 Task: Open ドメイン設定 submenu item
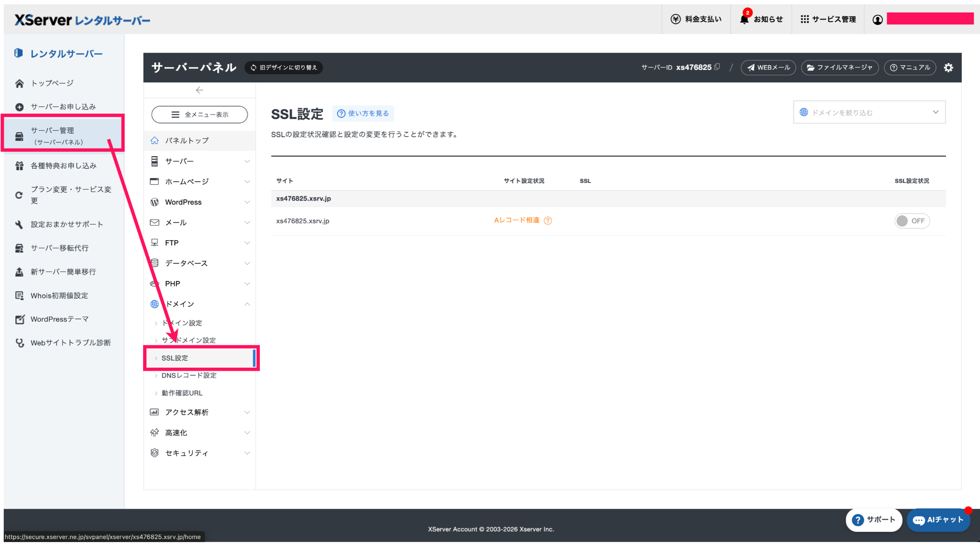tap(182, 323)
